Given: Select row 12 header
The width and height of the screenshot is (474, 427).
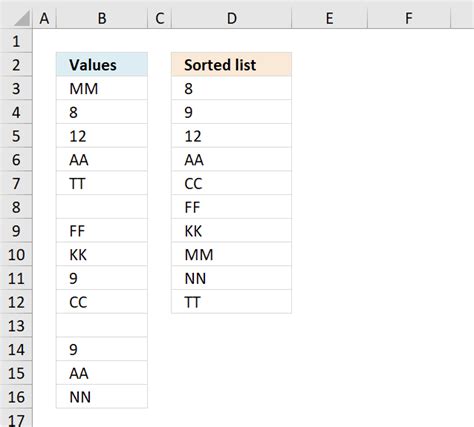Looking at the screenshot, I should coord(16,302).
